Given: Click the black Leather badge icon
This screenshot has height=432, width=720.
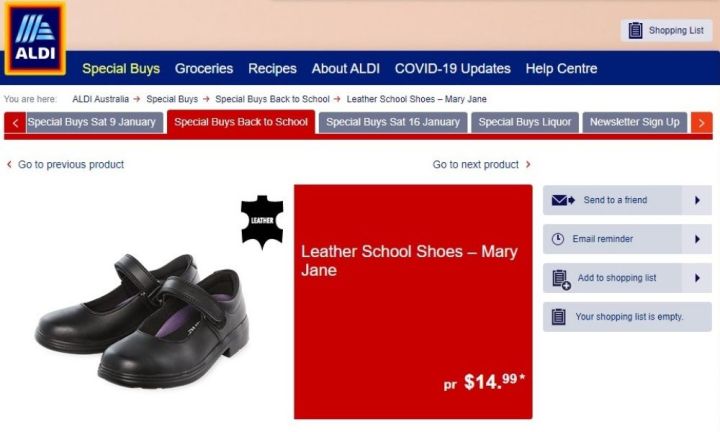Looking at the screenshot, I should click(x=262, y=222).
